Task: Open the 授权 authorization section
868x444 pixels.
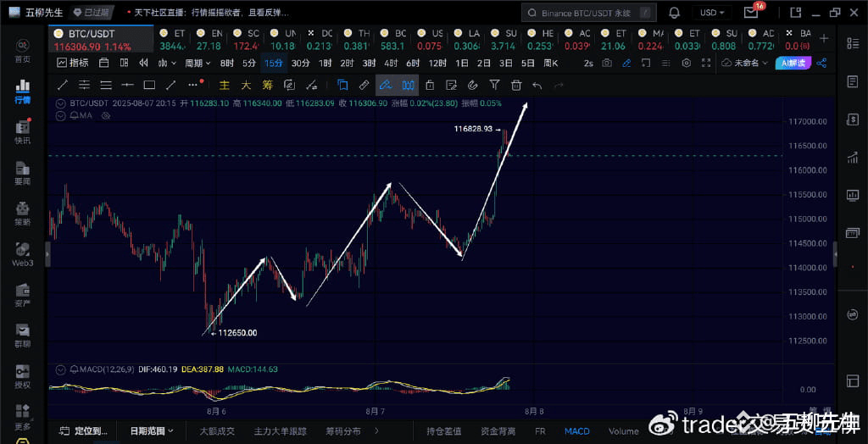Action: [x=23, y=376]
